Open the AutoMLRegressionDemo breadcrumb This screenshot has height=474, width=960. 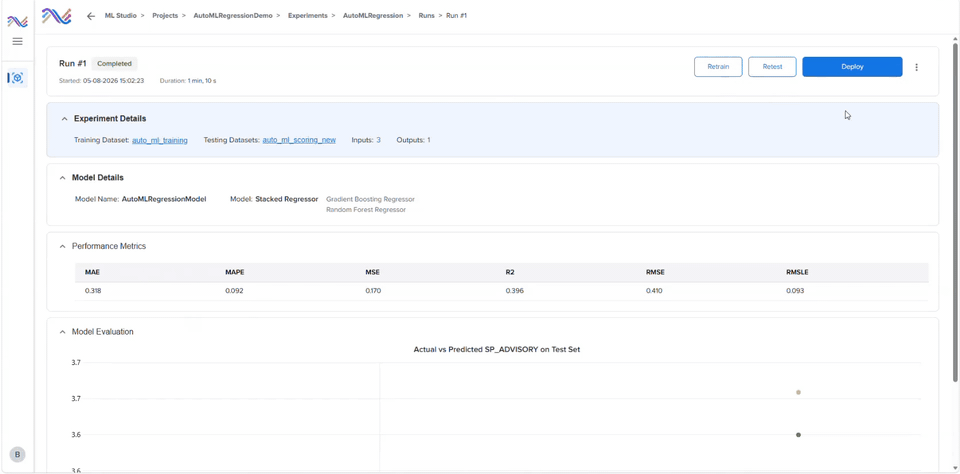pos(233,15)
